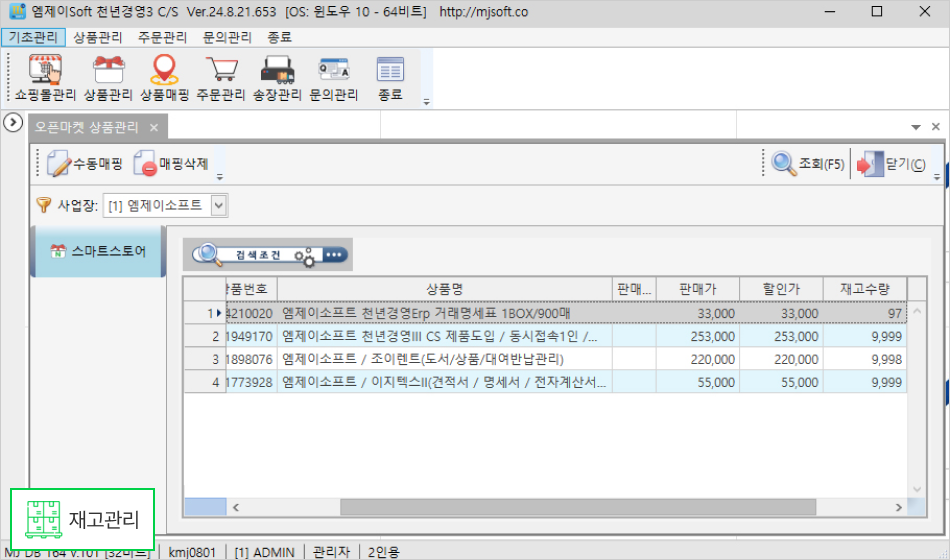The height and width of the screenshot is (560, 950).
Task: Close the 오픈마켓 상품관리 tab
Action: click(x=154, y=127)
